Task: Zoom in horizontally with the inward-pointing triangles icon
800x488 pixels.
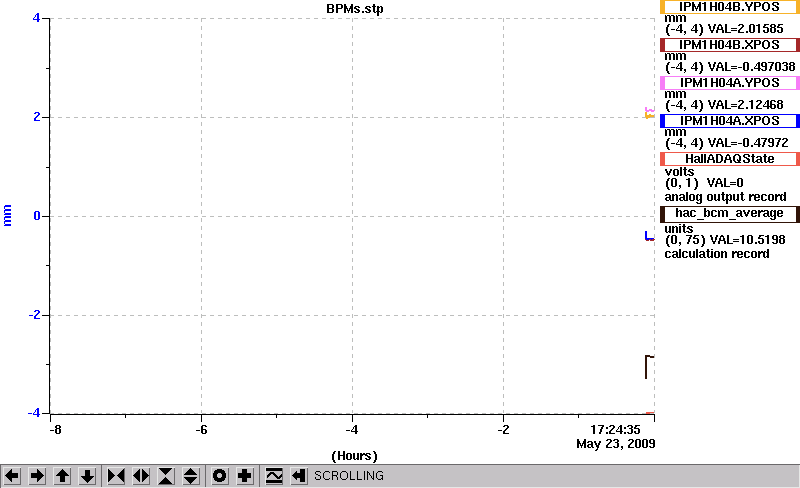Action: click(x=116, y=476)
